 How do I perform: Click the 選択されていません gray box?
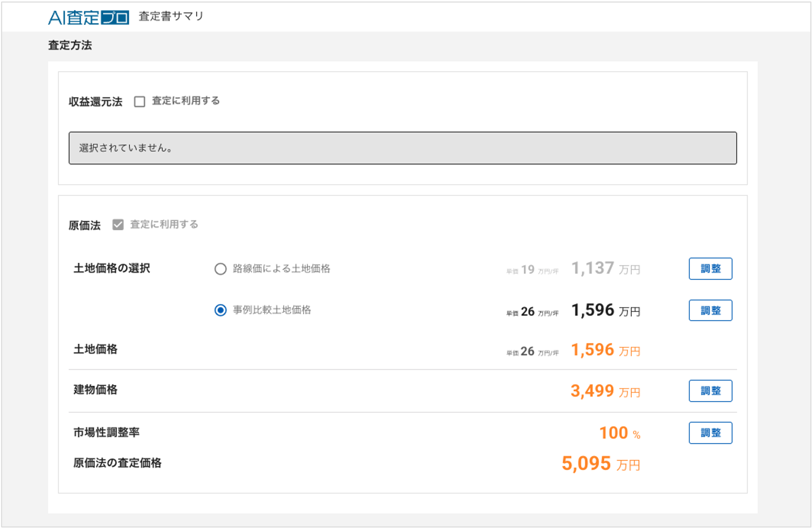(403, 148)
